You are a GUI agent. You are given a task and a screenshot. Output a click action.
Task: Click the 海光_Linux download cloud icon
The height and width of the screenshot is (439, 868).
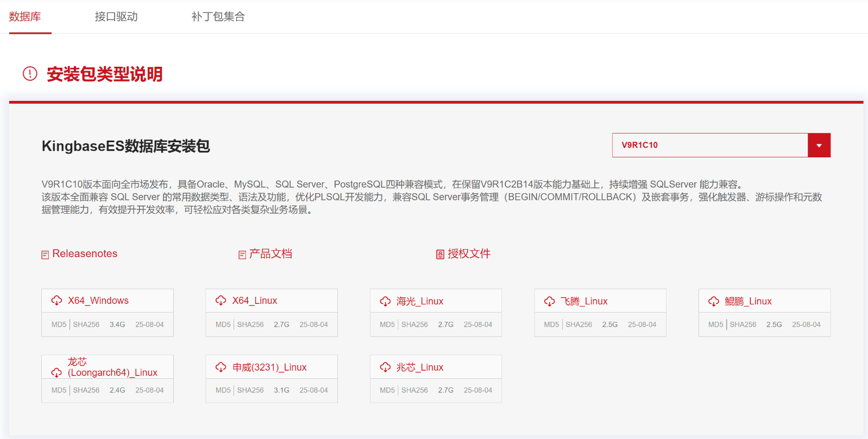pyautogui.click(x=385, y=301)
